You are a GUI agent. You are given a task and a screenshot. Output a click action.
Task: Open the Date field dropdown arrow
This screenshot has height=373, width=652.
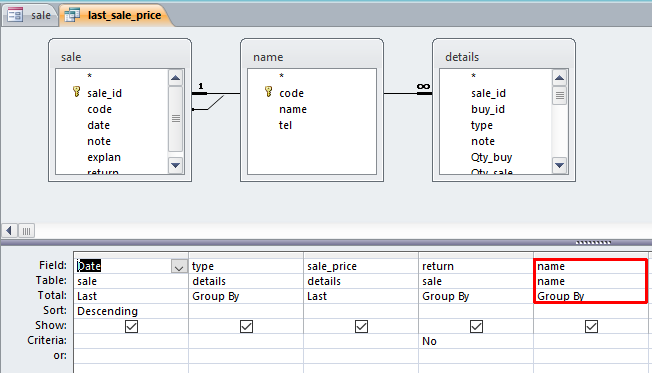point(179,267)
